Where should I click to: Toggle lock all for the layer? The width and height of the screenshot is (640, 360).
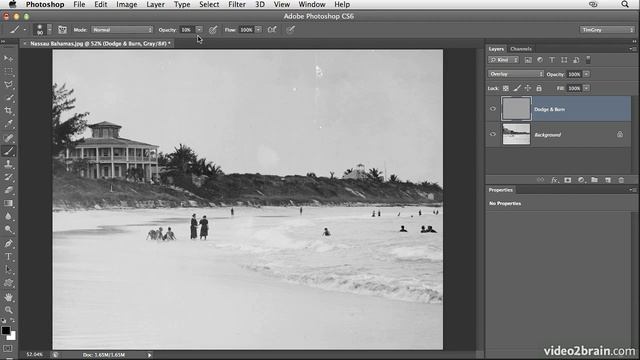(539, 88)
